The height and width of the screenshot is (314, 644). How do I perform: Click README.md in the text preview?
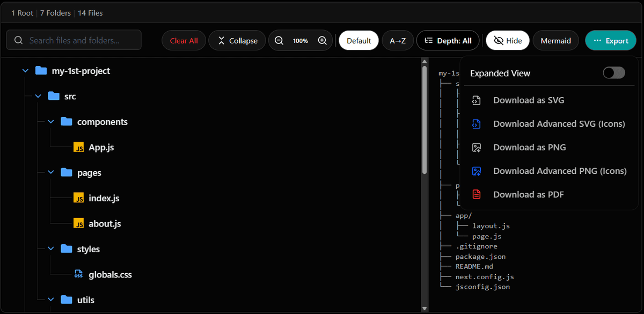[474, 267]
